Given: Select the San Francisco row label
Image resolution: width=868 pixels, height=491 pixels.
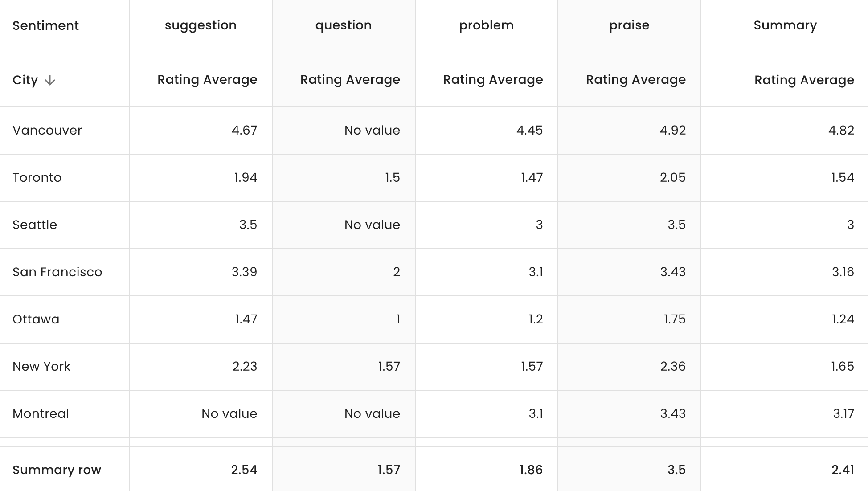Looking at the screenshot, I should 57,272.
